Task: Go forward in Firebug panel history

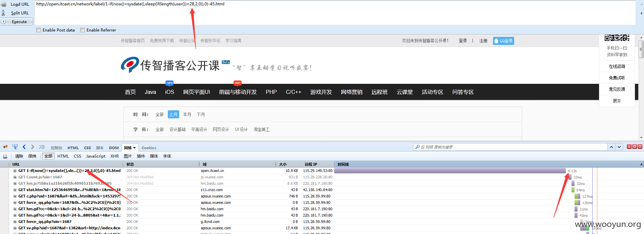Action: [33, 147]
